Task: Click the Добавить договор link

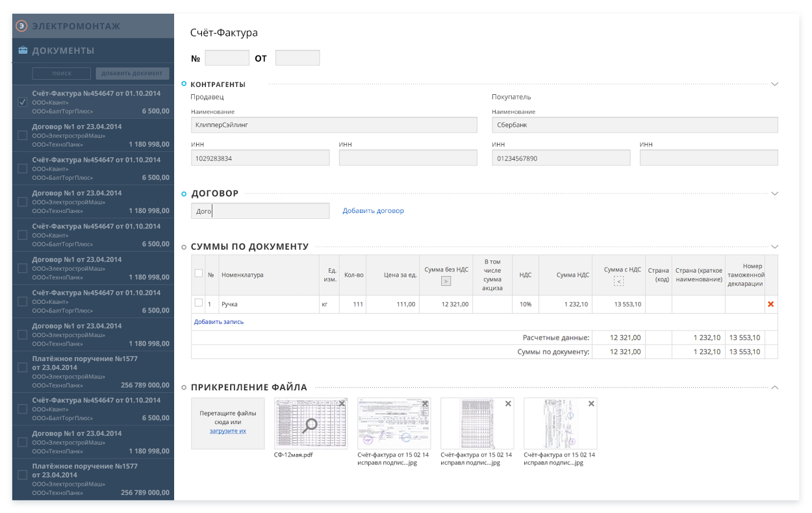Action: [373, 211]
